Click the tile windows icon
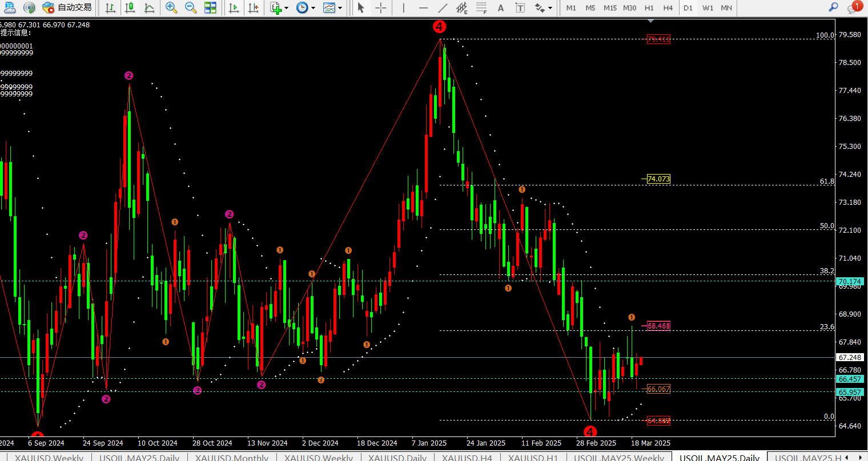This screenshot has width=868, height=461. tap(210, 8)
